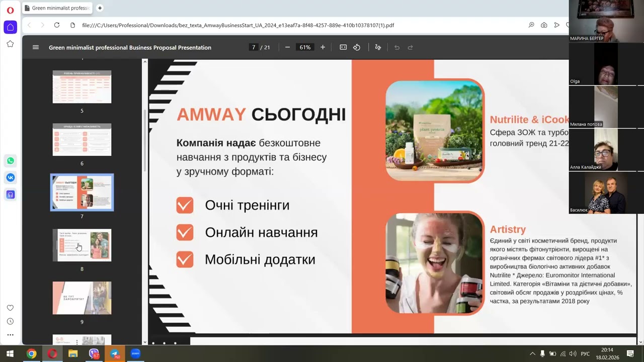644x362 pixels.
Task: Click the fit to page icon
Action: [343, 47]
